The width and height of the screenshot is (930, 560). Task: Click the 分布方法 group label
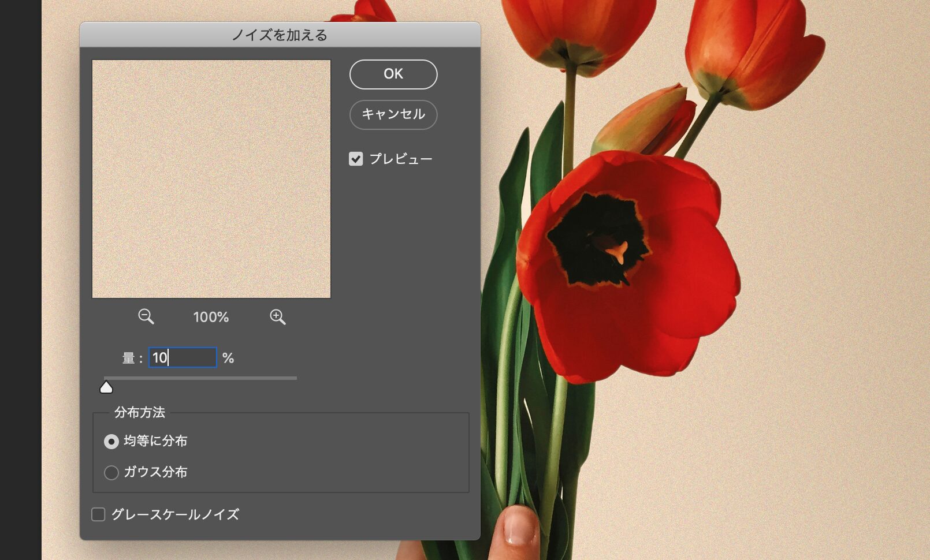140,412
